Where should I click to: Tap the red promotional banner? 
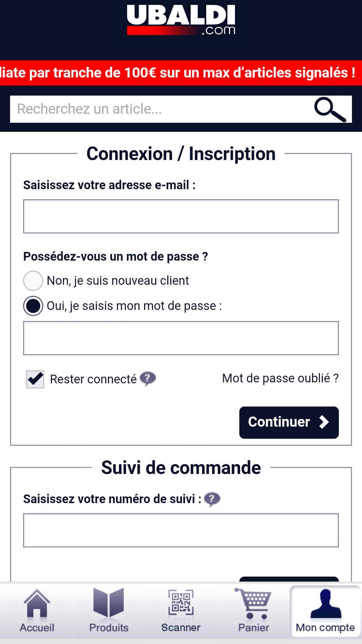click(x=181, y=73)
